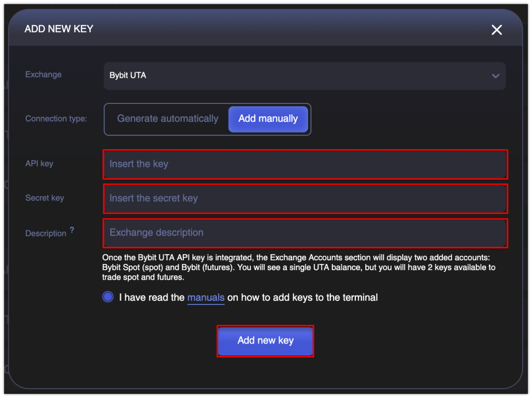Click the Exchange field label
This screenshot has width=532, height=398.
(x=43, y=75)
